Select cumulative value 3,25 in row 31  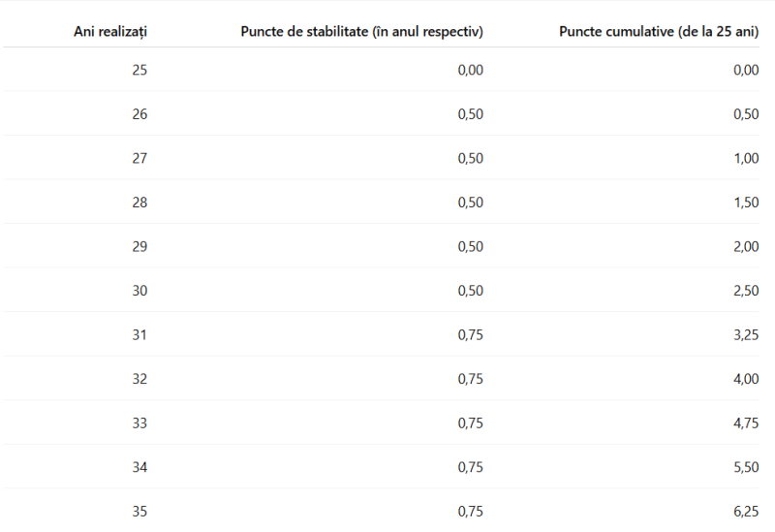pyautogui.click(x=746, y=335)
